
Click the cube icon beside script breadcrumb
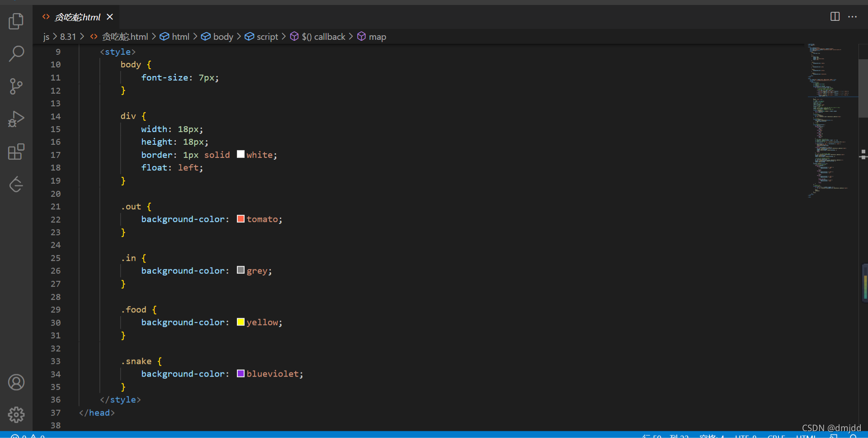coord(250,37)
